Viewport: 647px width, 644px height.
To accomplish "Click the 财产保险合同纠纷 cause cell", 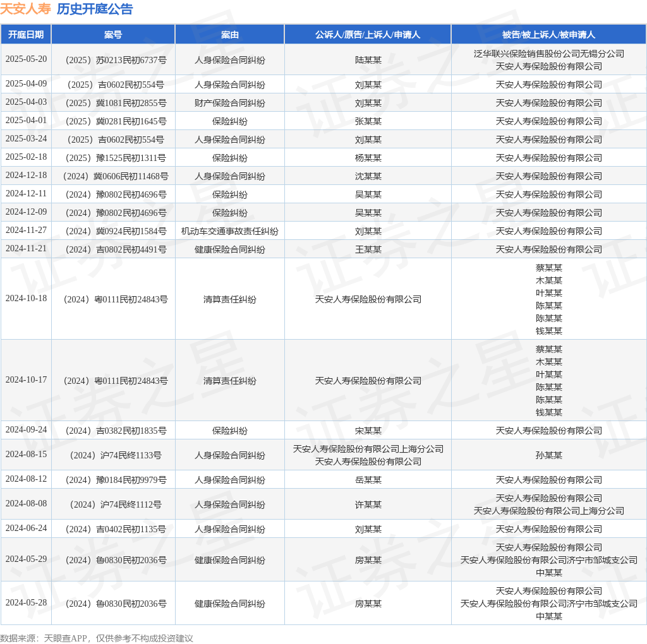I will [x=230, y=103].
